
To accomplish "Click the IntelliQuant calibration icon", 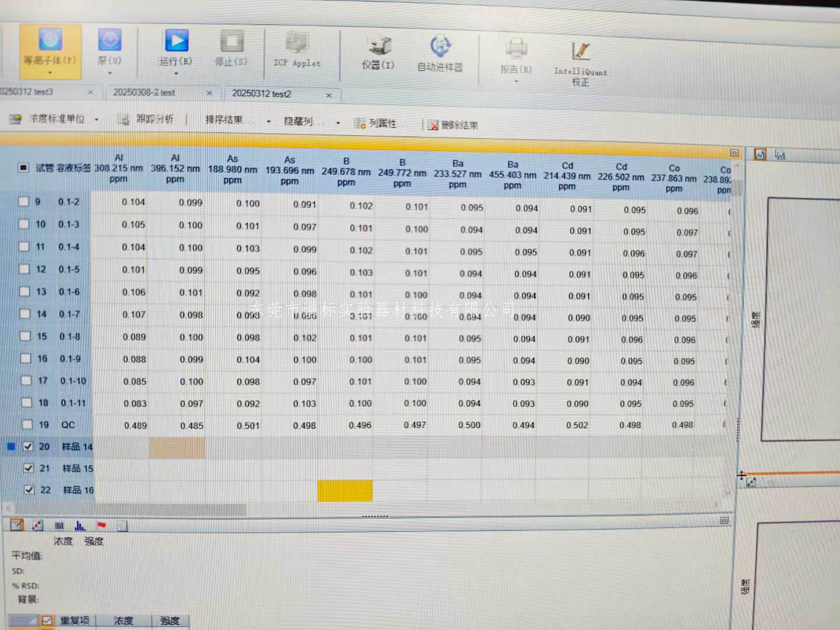I will pyautogui.click(x=580, y=52).
